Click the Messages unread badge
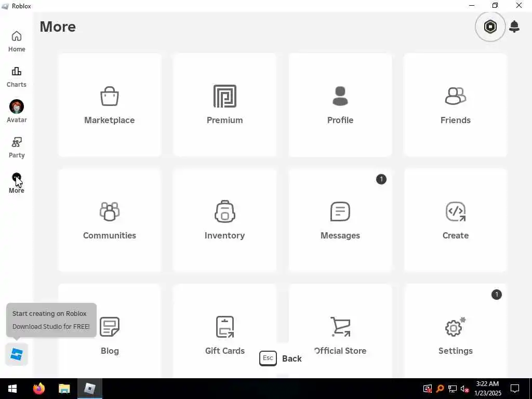 point(381,179)
